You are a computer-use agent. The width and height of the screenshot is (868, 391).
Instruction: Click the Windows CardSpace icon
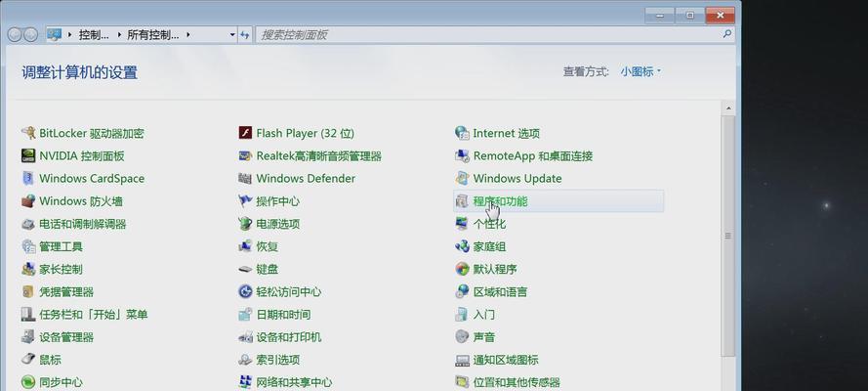click(x=28, y=178)
